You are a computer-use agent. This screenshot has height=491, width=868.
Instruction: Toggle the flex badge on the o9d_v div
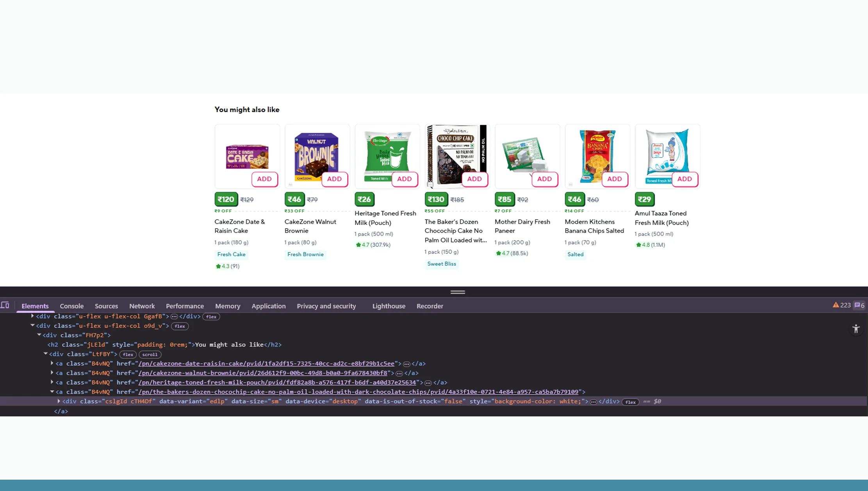[180, 326]
